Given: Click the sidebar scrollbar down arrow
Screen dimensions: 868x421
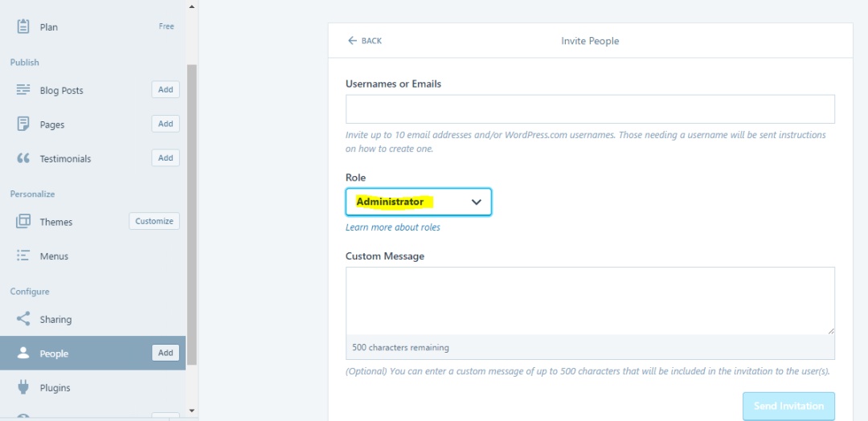Looking at the screenshot, I should (191, 411).
